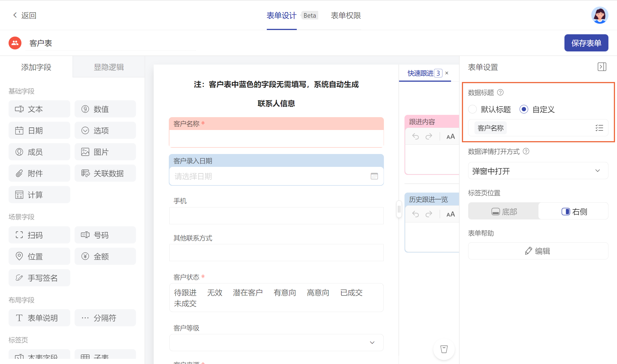The height and width of the screenshot is (364, 617).
Task: Click font size icon in 历史跟进一览
Action: pyautogui.click(x=450, y=214)
